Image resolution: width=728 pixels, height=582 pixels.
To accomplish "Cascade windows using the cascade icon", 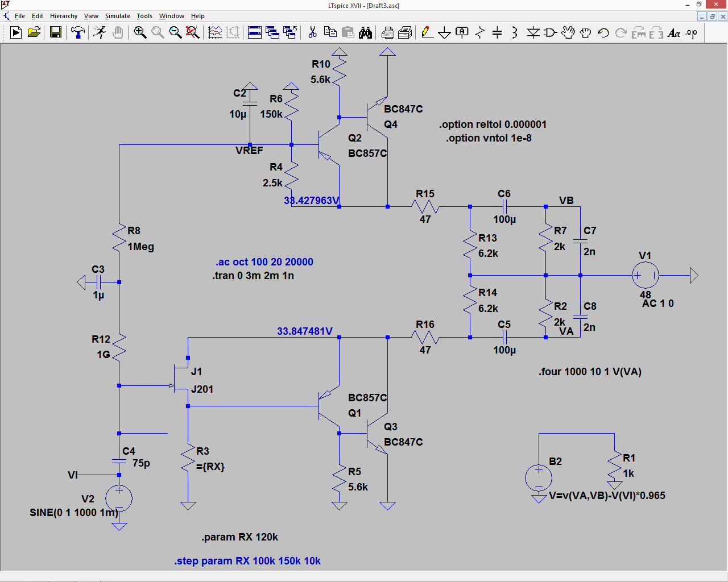I will [x=272, y=32].
